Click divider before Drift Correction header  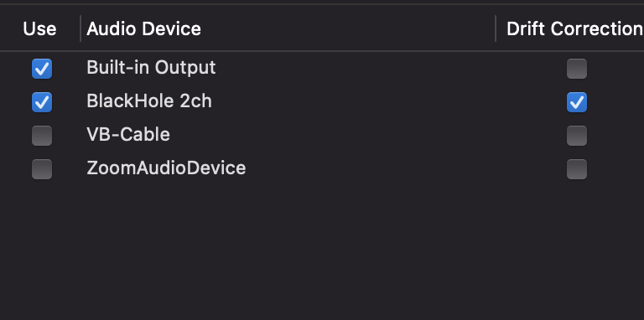(496, 28)
